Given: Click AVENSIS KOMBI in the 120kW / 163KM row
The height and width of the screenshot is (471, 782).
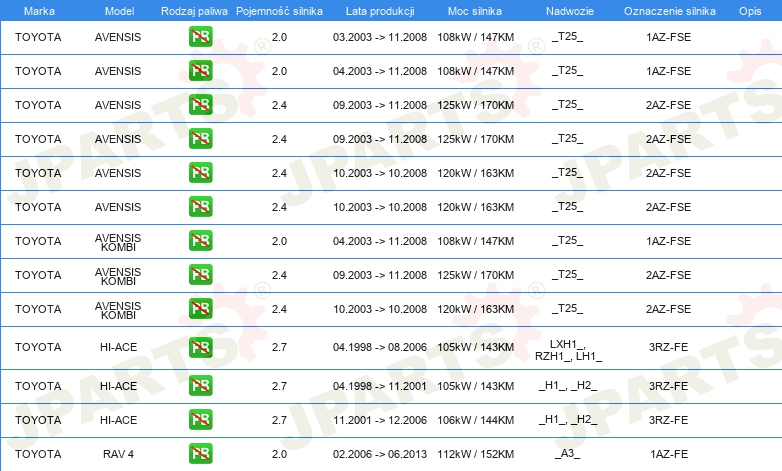Looking at the screenshot, I should pos(118,310).
